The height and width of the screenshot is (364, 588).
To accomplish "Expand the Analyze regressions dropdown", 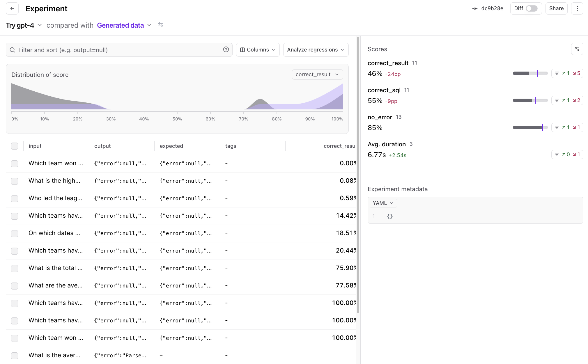I will (x=316, y=50).
